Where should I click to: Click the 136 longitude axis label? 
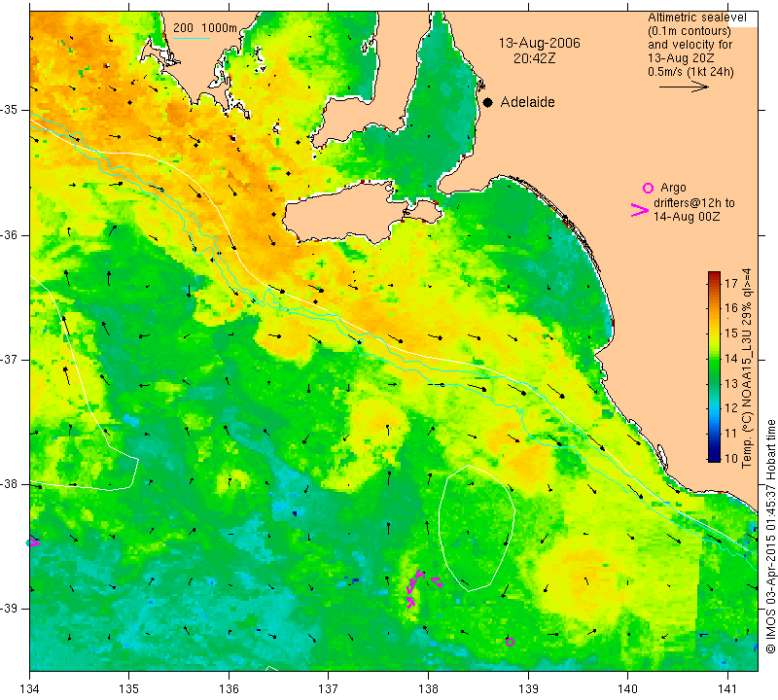click(x=229, y=689)
